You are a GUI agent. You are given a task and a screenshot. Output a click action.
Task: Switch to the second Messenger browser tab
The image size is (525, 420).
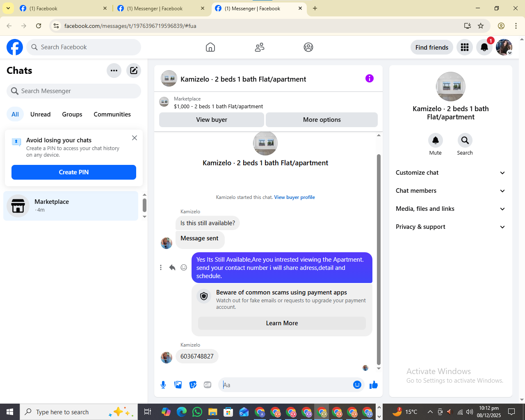161,8
